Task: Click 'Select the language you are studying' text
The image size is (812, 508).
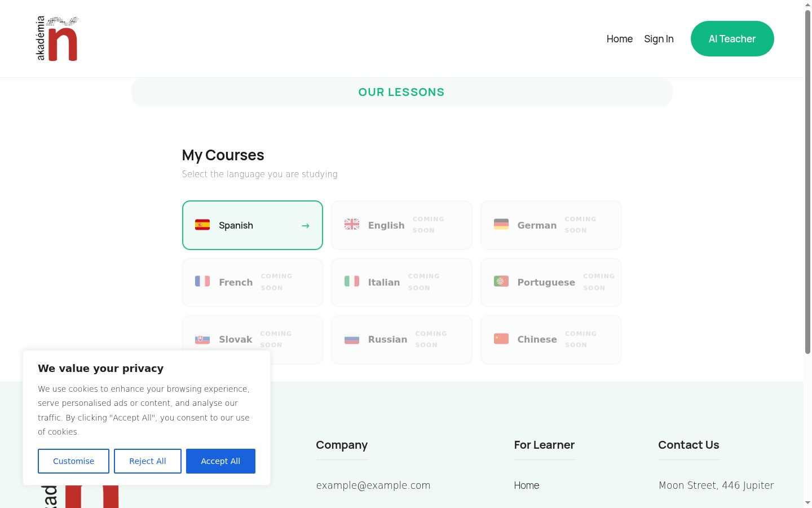Action: click(x=260, y=174)
